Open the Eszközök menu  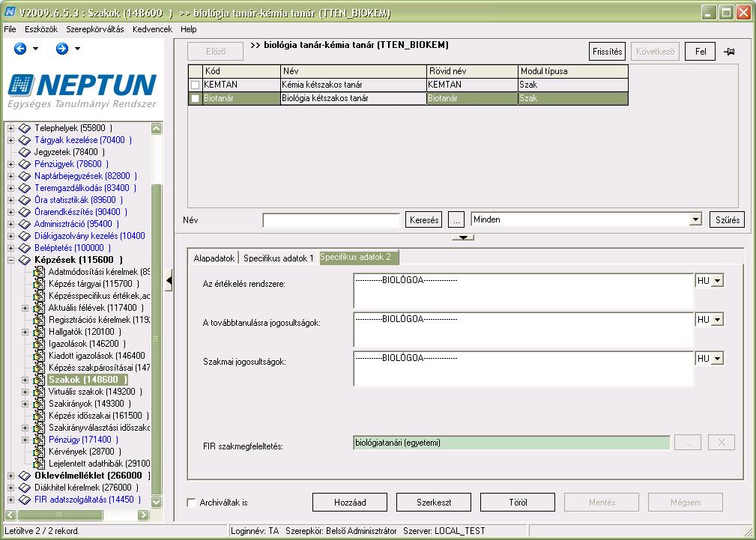(41, 29)
